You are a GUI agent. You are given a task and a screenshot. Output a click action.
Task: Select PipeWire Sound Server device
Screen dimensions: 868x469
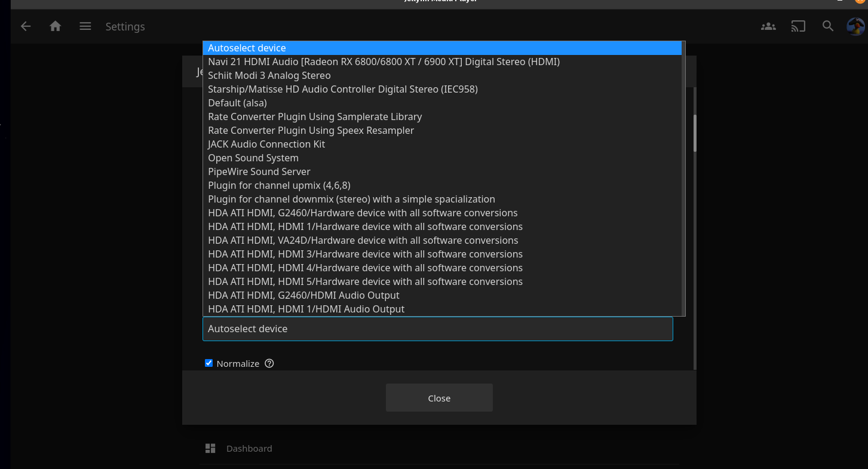[259, 171]
